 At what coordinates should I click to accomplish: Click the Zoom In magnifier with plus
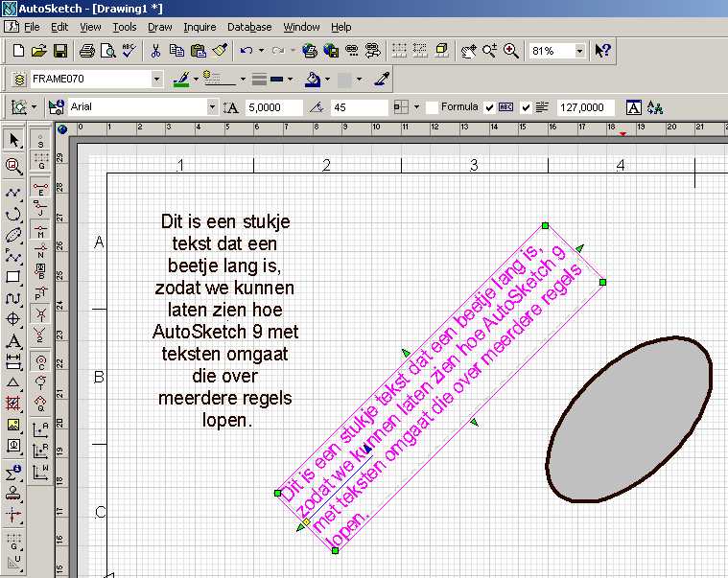coord(511,51)
